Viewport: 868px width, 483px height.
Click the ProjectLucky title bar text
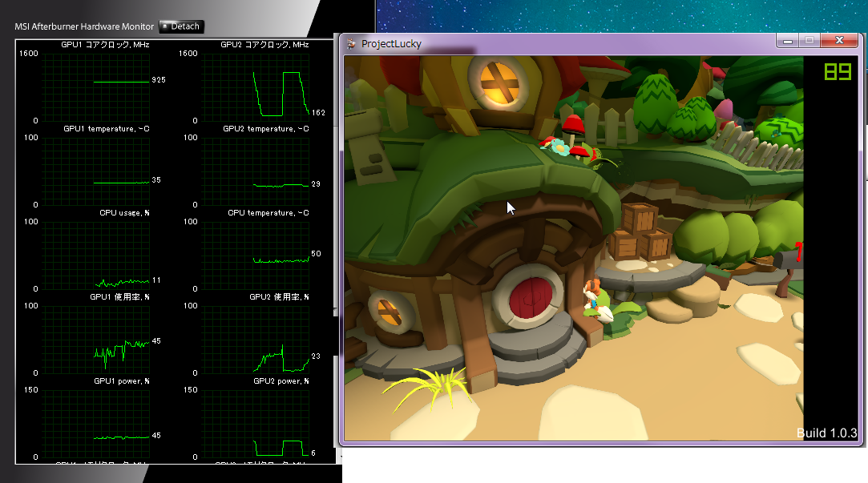click(391, 44)
